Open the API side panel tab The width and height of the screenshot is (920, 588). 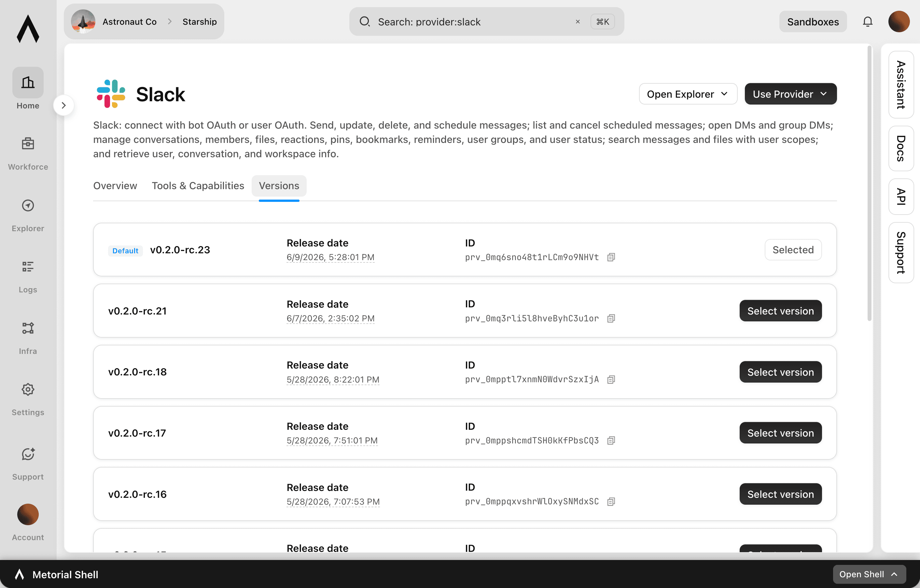point(901,196)
